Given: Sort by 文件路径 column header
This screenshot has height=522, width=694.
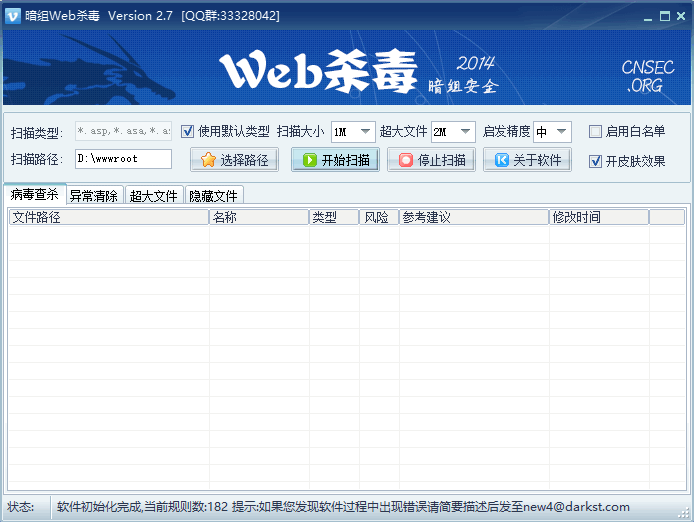Looking at the screenshot, I should 109,217.
